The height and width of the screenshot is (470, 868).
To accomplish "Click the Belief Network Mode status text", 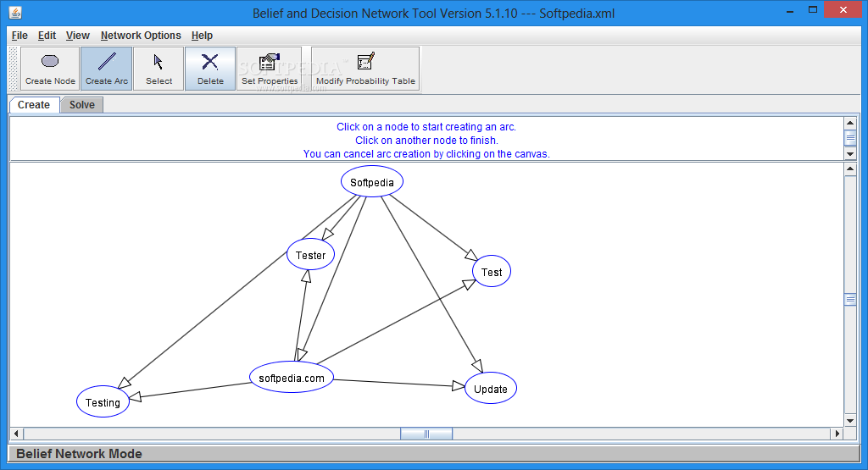I will point(79,454).
